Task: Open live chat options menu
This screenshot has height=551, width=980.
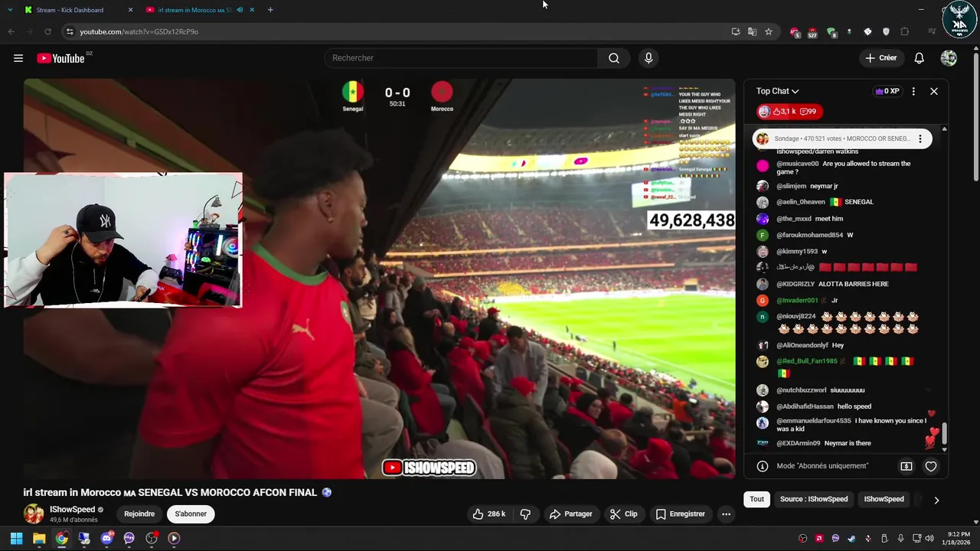Action: click(x=913, y=91)
